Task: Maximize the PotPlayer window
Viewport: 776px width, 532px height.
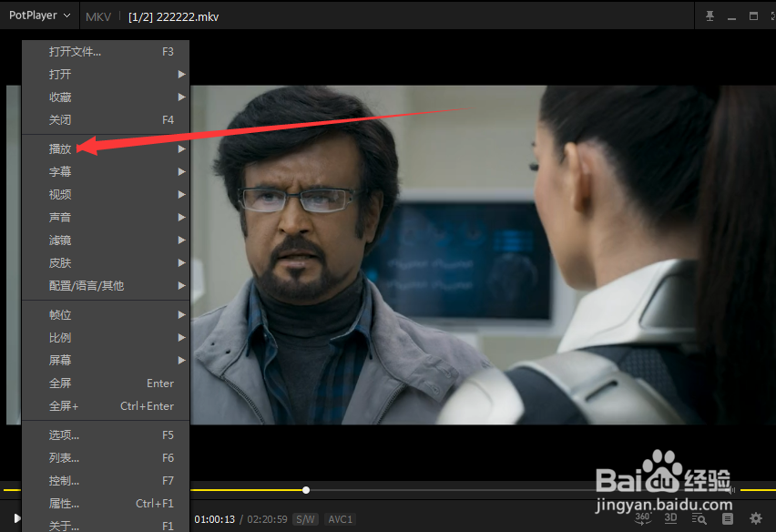Action: point(753,15)
